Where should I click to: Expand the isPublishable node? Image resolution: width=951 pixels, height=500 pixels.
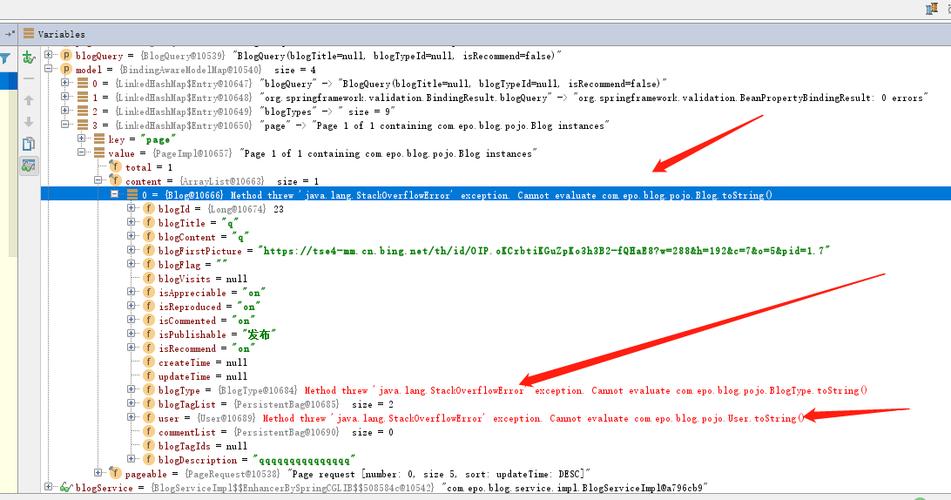pyautogui.click(x=131, y=334)
